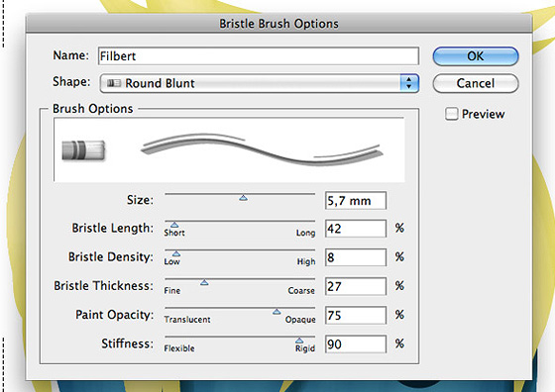Click the Bristle Length field showing 42
Screen dimensions: 555x392
tap(356, 229)
